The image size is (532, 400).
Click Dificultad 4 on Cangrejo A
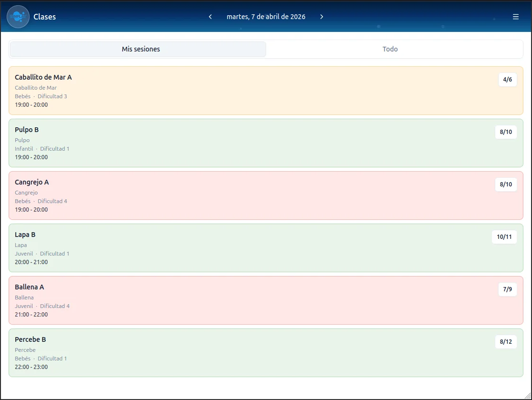pos(52,201)
